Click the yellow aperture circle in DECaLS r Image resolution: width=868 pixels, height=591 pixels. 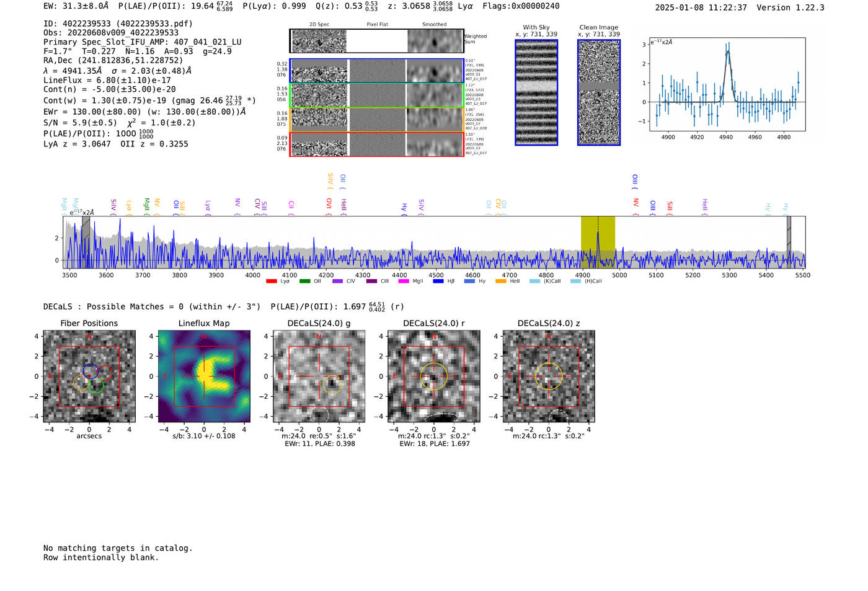click(434, 376)
